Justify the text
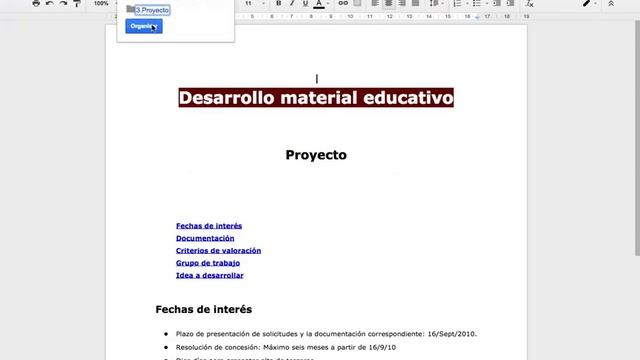Viewport: 640px width, 360px height. pyautogui.click(x=416, y=3)
